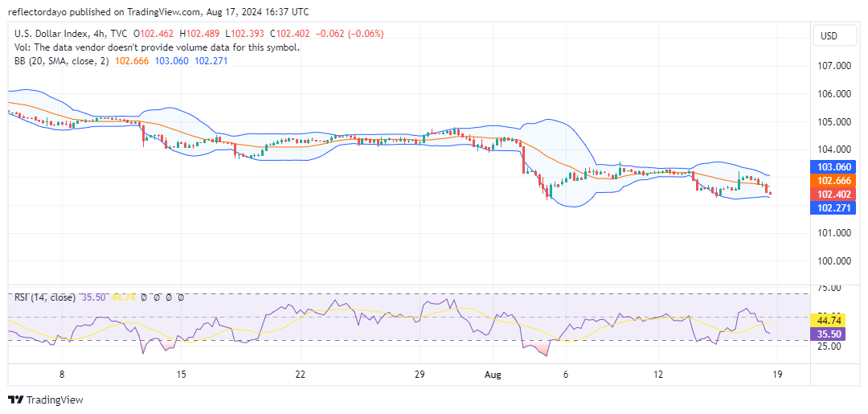Viewport: 868px width, 414px height.
Task: Click the 22 date label on time axis
Action: click(300, 375)
